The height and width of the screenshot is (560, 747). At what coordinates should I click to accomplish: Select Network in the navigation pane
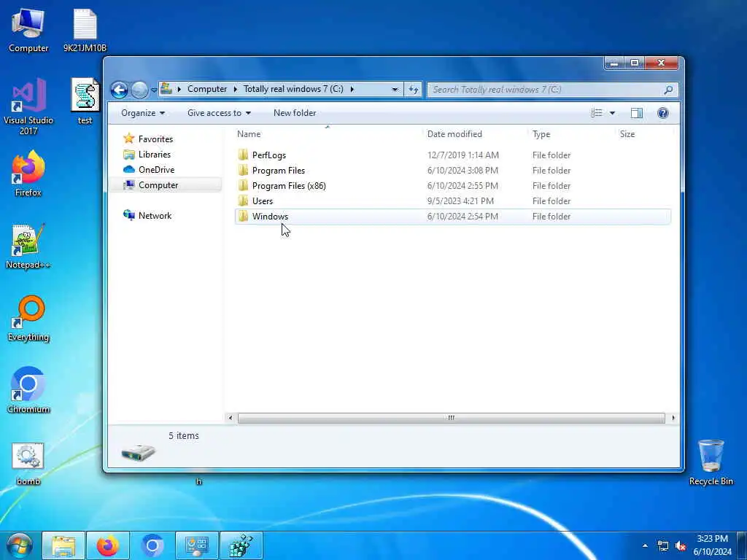pyautogui.click(x=155, y=215)
